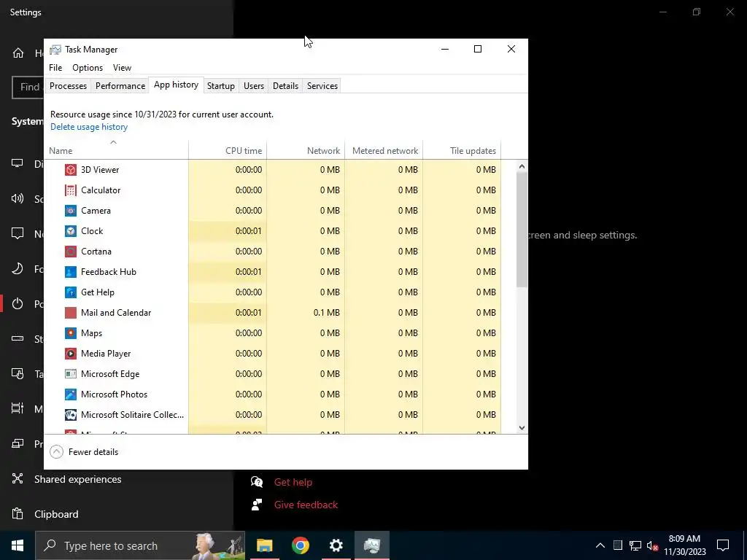This screenshot has width=747, height=560.
Task: Open Settings gear on the taskbar
Action: pyautogui.click(x=336, y=545)
